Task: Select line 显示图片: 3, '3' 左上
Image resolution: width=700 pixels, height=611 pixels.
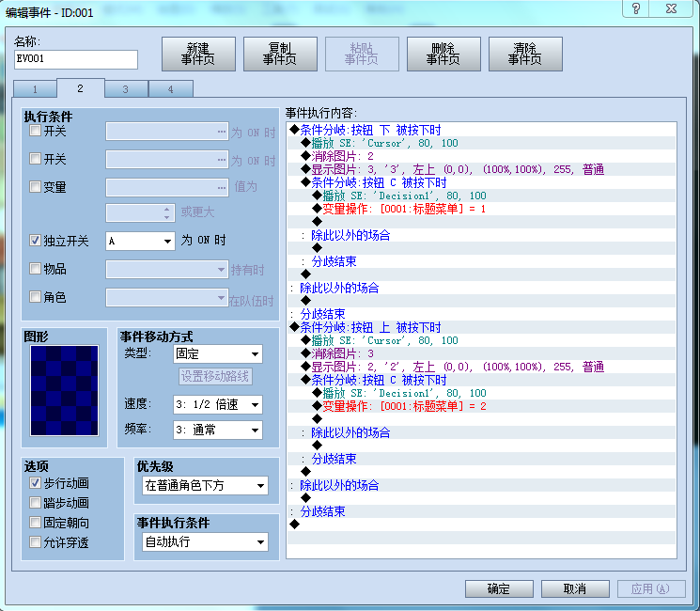Action: [481, 169]
